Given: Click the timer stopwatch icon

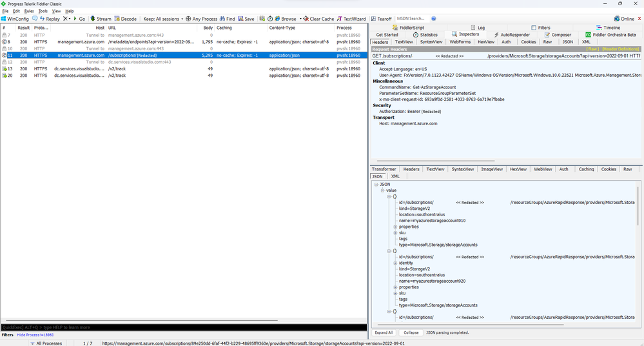Looking at the screenshot, I should [x=270, y=19].
